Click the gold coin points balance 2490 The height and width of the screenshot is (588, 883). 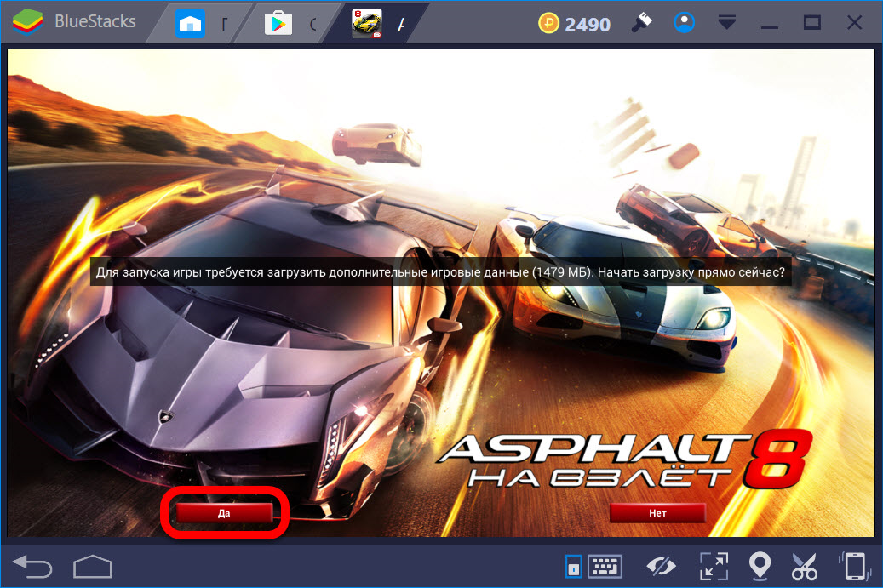click(575, 24)
